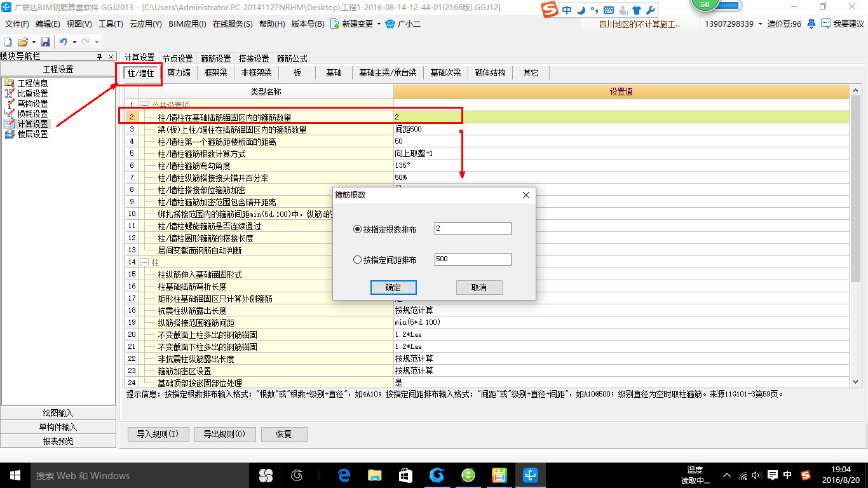Click the grayed Redo arrow icon
Image resolution: width=868 pixels, height=488 pixels.
coord(86,42)
